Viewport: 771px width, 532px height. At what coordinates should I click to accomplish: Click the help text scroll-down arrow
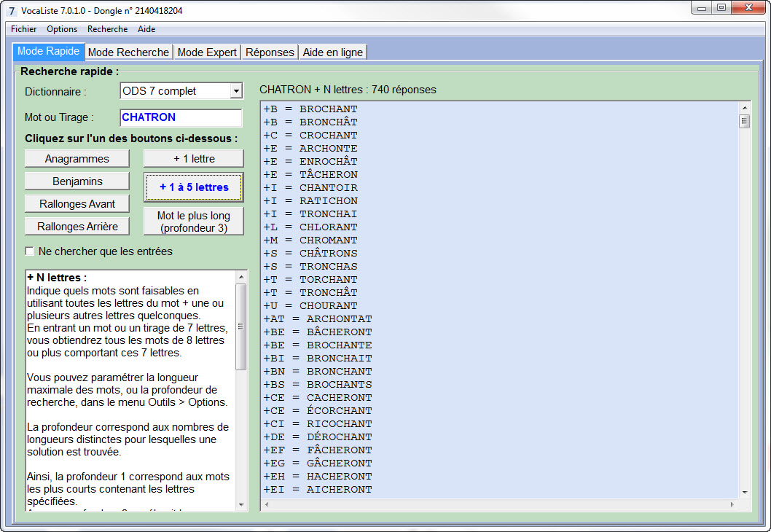[x=241, y=504]
